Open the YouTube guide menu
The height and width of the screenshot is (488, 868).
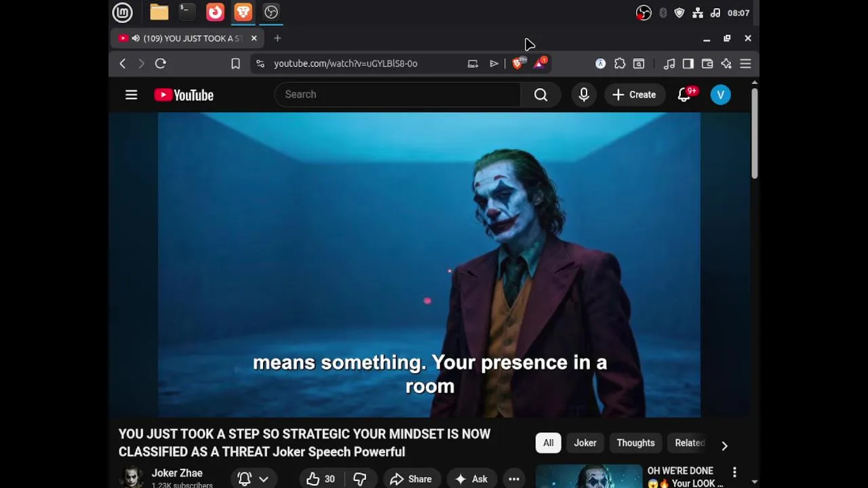(x=132, y=95)
